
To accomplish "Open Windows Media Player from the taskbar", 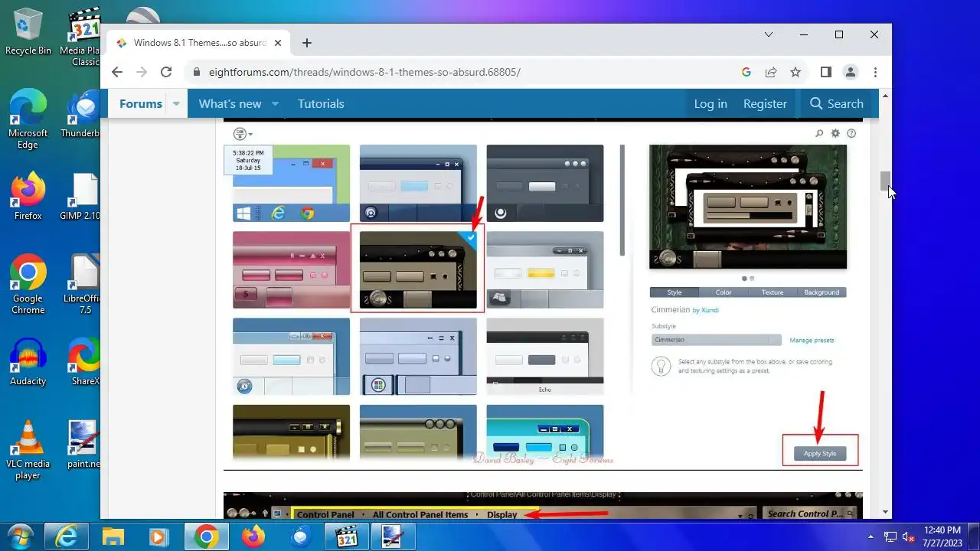I will pyautogui.click(x=159, y=537).
